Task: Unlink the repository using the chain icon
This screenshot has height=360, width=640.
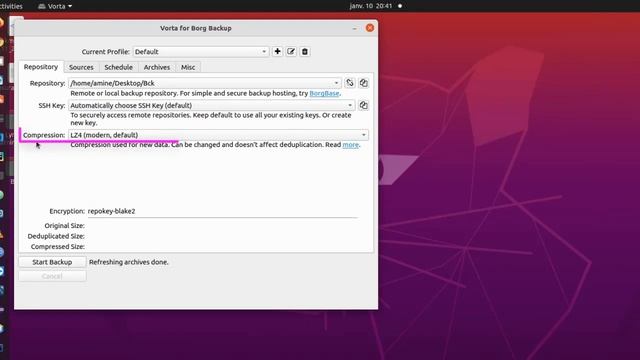Action: pyautogui.click(x=350, y=83)
